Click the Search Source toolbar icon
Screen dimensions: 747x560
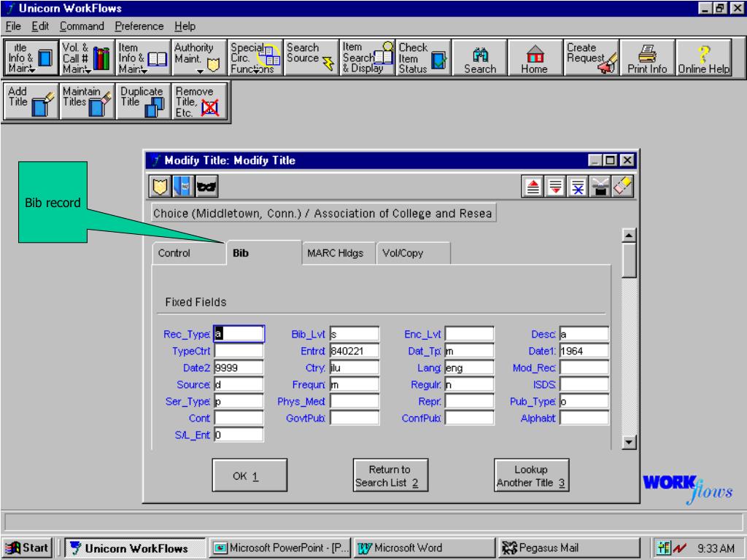pos(311,58)
